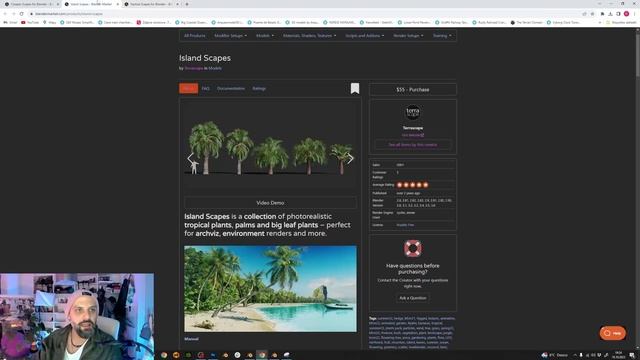Open the orange Help chat widget

click(x=612, y=333)
